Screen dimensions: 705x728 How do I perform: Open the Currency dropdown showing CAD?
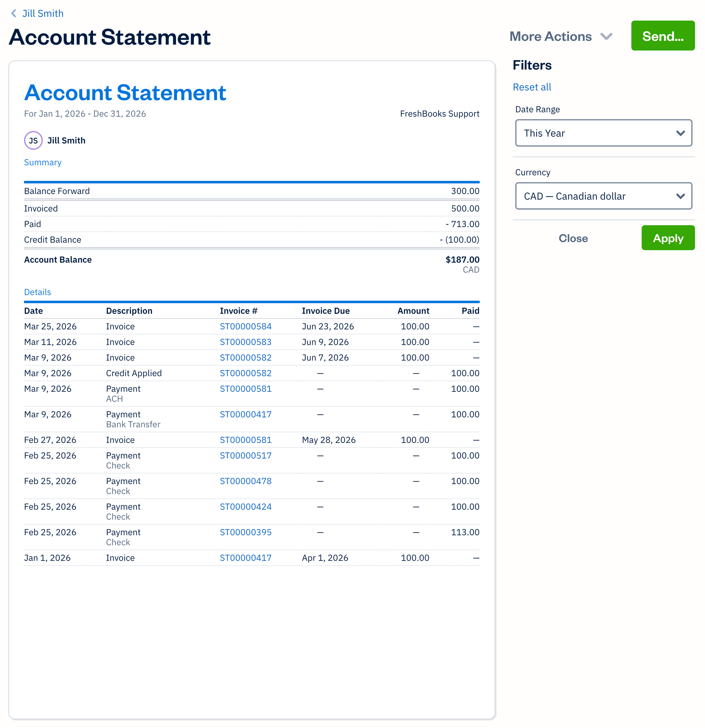(x=603, y=196)
